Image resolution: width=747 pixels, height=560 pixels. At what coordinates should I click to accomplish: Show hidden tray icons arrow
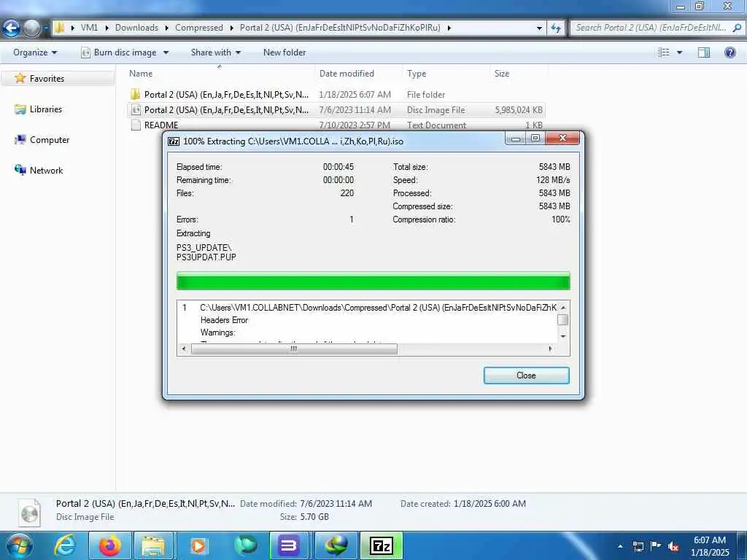tap(620, 546)
